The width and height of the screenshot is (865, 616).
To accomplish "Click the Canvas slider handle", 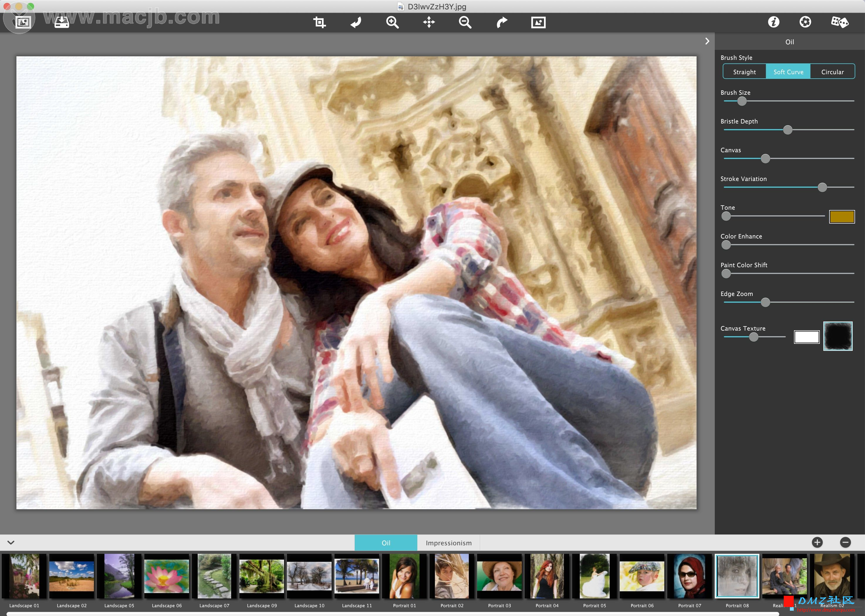I will click(x=765, y=159).
